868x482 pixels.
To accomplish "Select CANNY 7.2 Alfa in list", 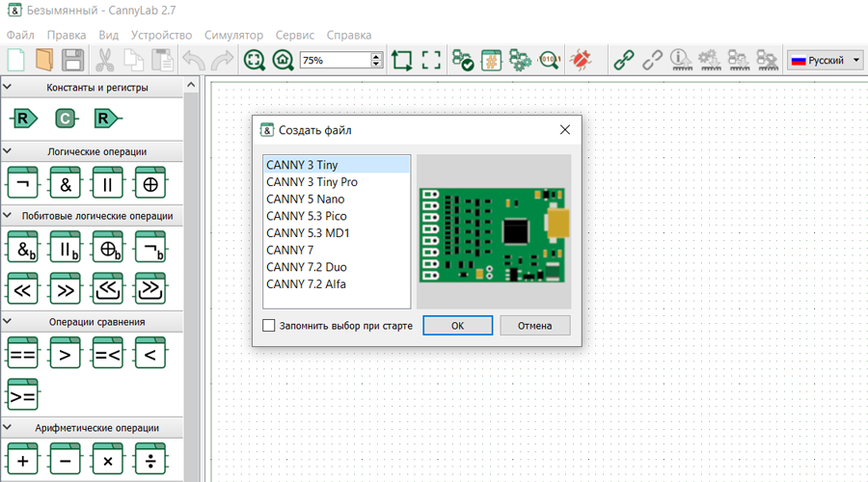I will coord(337,283).
